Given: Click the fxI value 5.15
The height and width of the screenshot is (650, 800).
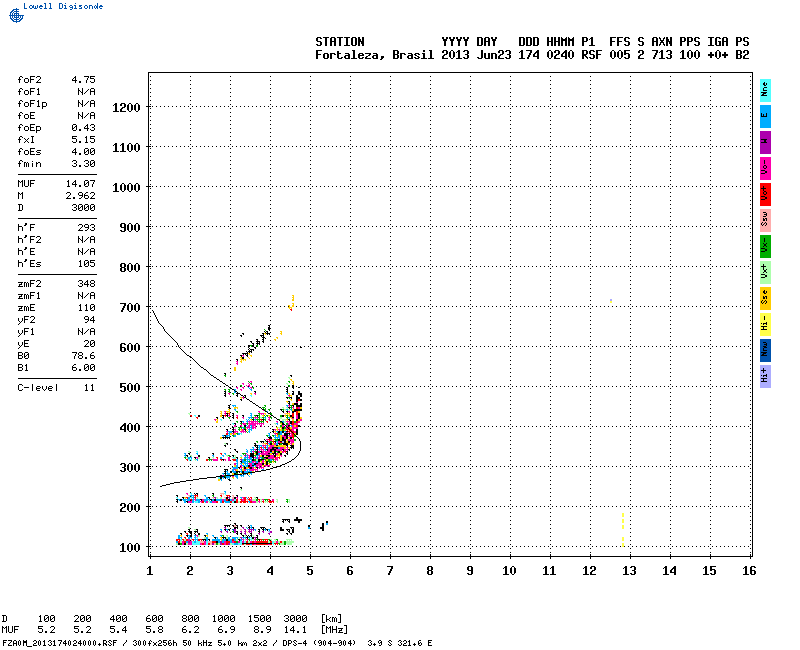Looking at the screenshot, I should (x=83, y=140).
